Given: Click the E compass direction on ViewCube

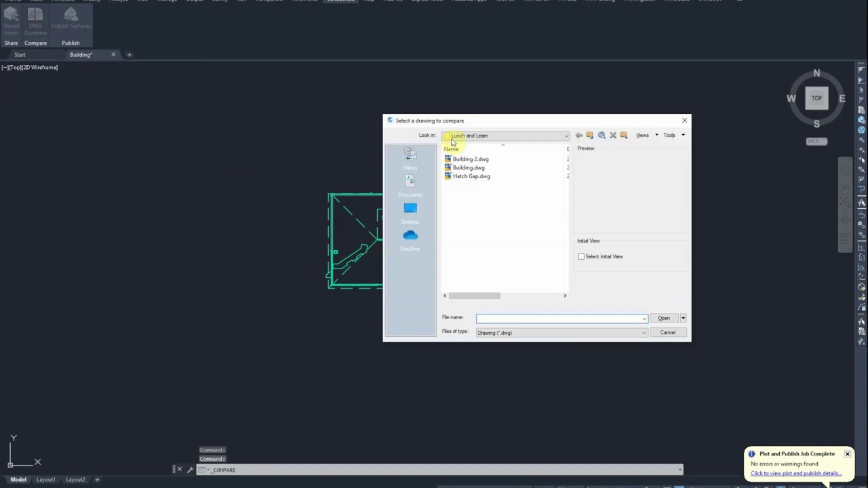Looking at the screenshot, I should pyautogui.click(x=842, y=98).
